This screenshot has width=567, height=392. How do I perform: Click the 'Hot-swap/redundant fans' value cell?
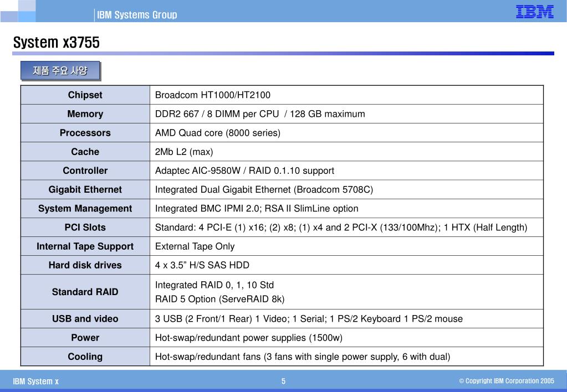[x=347, y=357]
